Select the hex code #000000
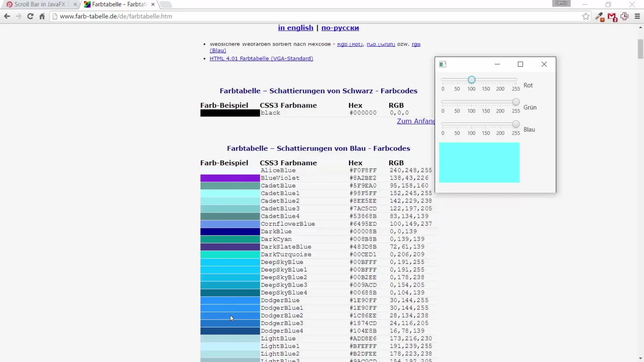The height and width of the screenshot is (362, 644). coord(363,113)
